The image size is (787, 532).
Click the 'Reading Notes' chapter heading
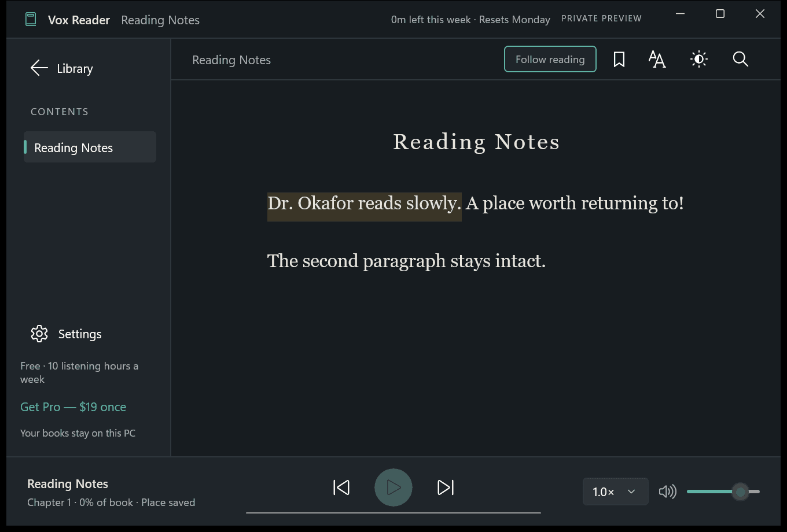click(x=476, y=142)
